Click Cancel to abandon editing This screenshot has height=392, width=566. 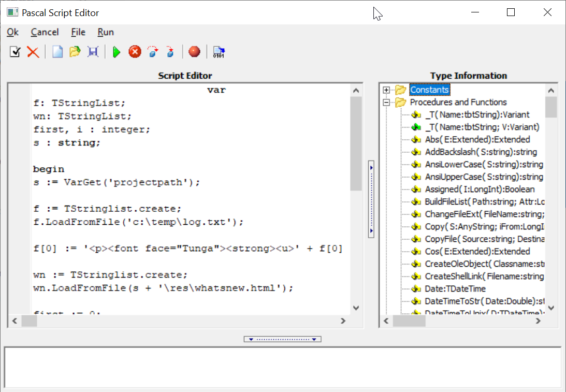click(x=45, y=32)
